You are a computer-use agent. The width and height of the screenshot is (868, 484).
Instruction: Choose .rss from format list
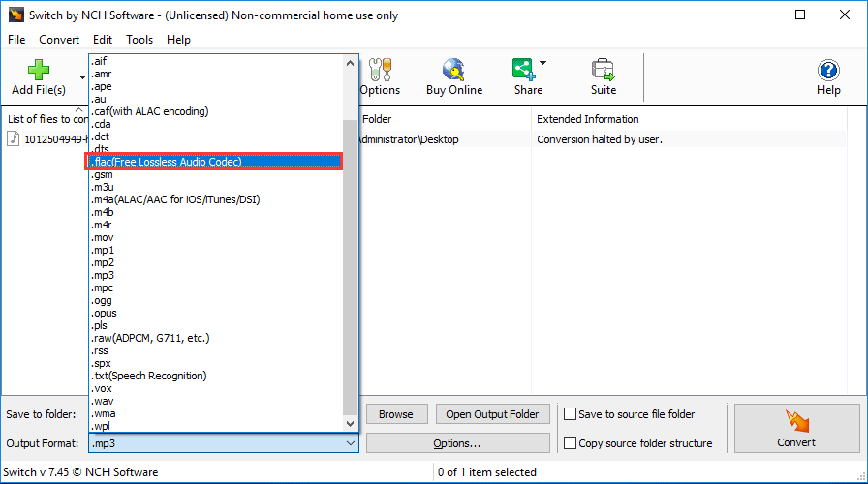[216, 350]
